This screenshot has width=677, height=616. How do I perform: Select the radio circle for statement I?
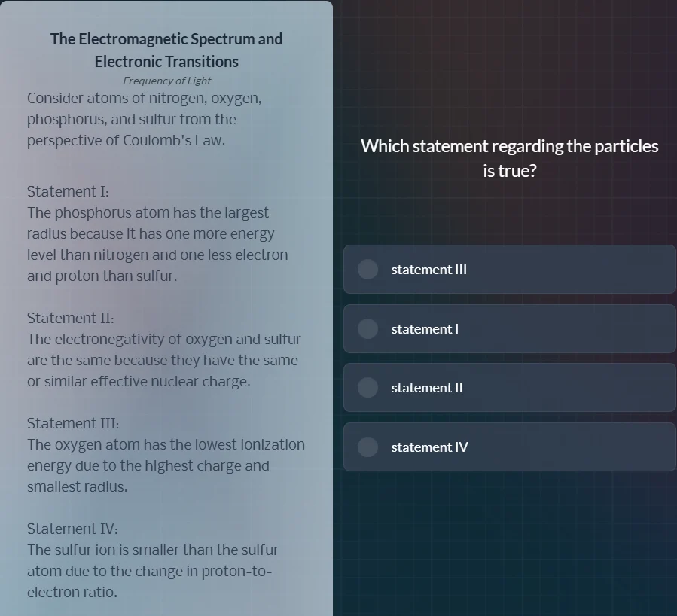pyautogui.click(x=367, y=329)
